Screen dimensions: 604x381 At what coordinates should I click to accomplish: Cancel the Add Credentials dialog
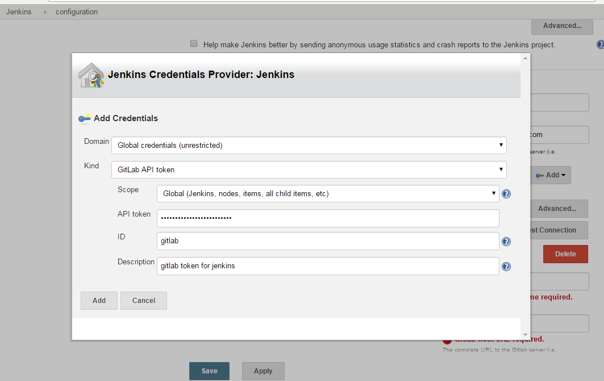(x=144, y=300)
